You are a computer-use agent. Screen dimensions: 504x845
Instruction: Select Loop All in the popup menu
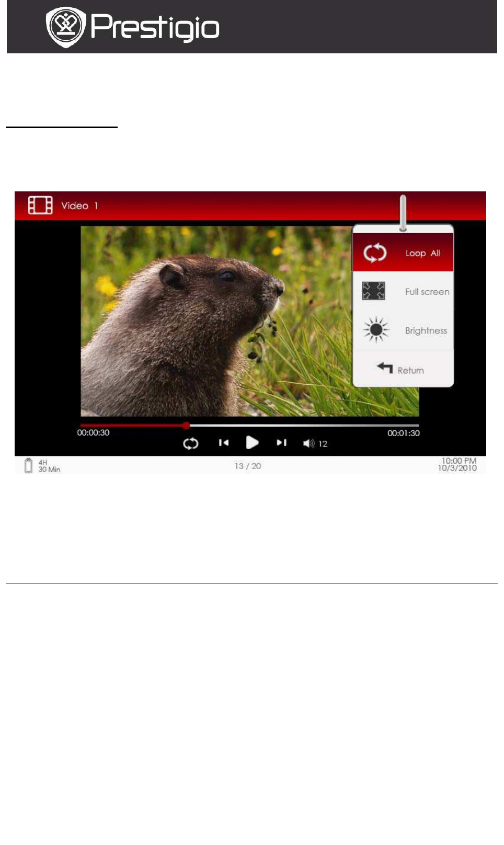click(x=403, y=253)
